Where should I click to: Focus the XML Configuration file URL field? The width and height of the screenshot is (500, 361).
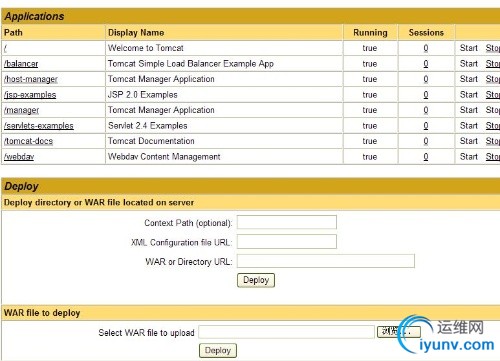click(x=287, y=242)
